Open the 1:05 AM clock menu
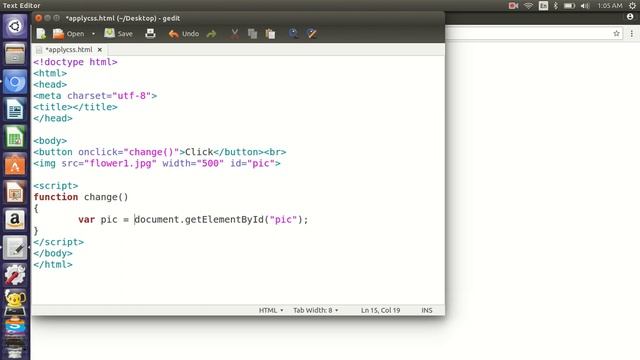 [x=610, y=6]
